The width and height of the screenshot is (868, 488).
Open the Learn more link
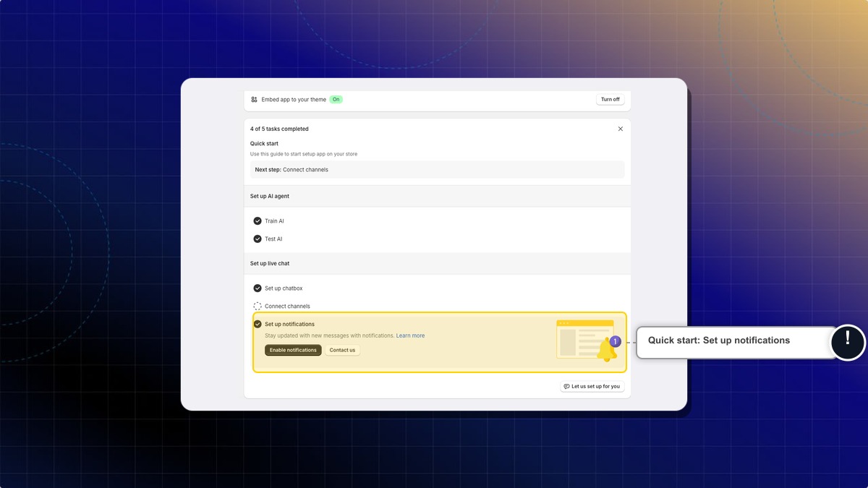pos(410,335)
